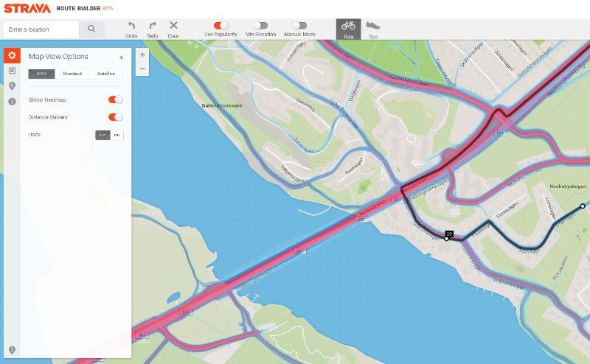Open the cue sheet list sidebar icon
590x364 pixels.
point(12,71)
